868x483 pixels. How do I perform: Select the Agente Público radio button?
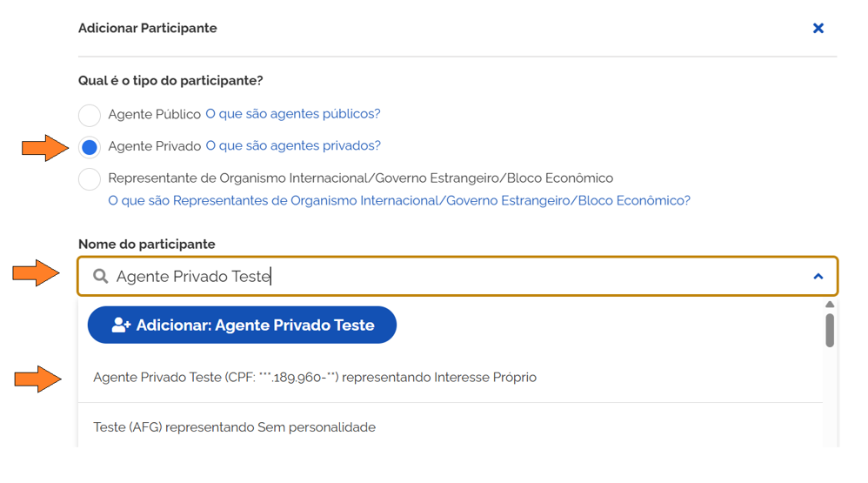point(90,115)
